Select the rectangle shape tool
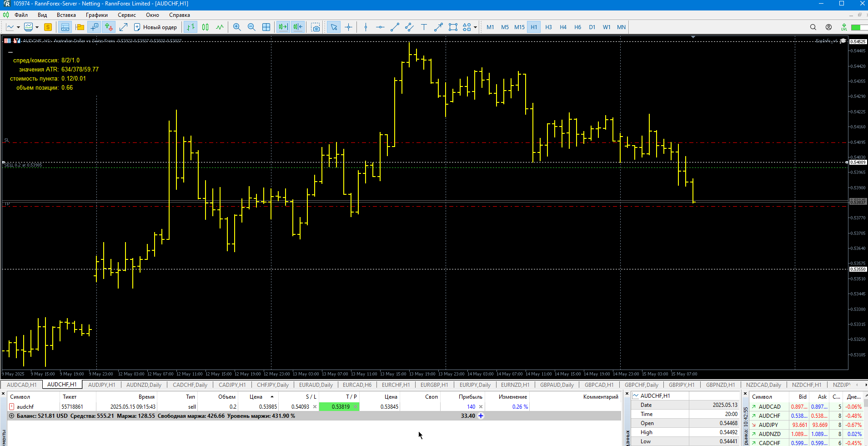Image resolution: width=868 pixels, height=446 pixels. coord(453,27)
